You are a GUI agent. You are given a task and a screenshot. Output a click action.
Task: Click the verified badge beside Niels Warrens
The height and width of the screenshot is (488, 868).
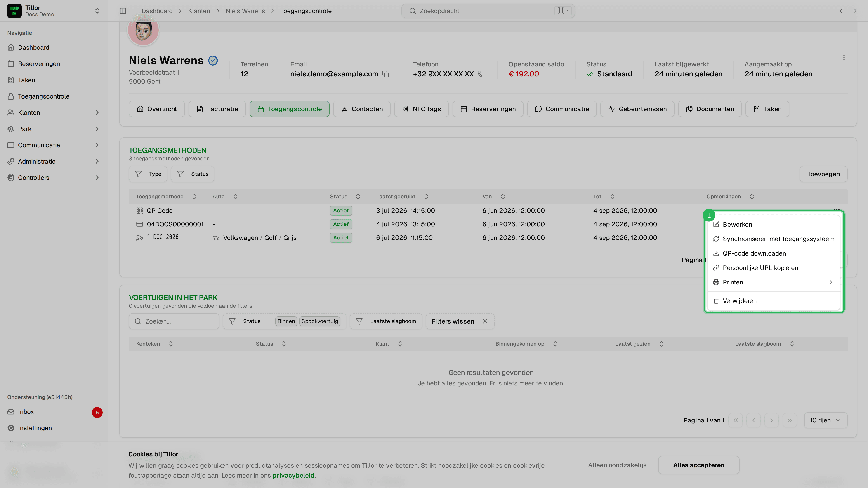pyautogui.click(x=213, y=61)
